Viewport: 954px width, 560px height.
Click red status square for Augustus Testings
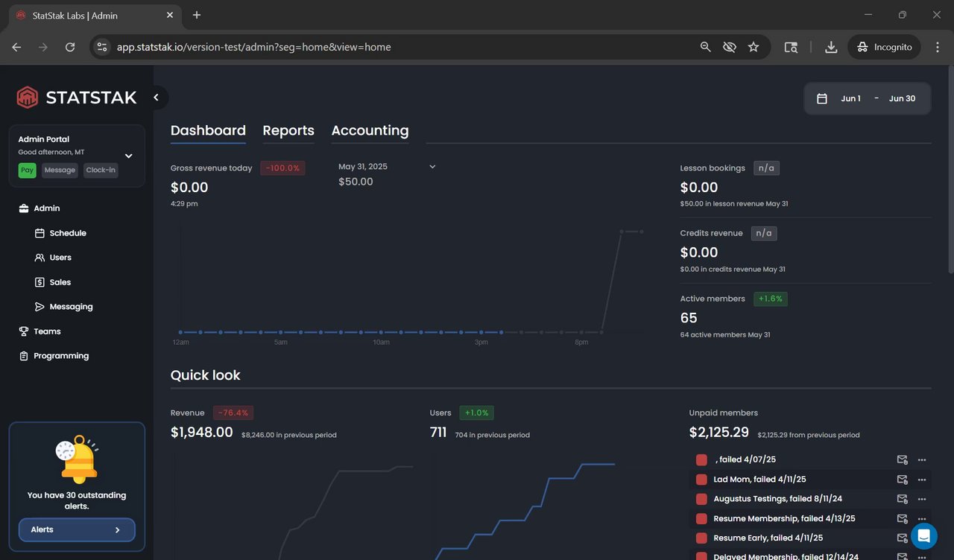(701, 499)
